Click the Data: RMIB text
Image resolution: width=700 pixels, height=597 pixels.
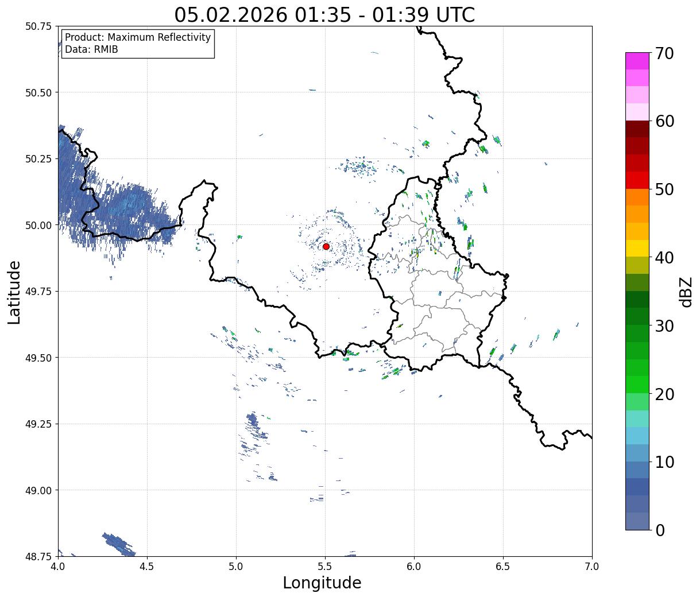91,50
